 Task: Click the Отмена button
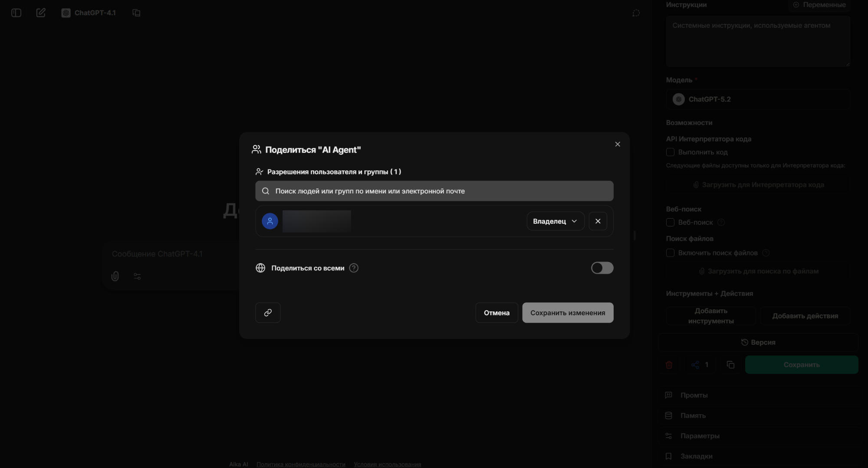pyautogui.click(x=496, y=313)
